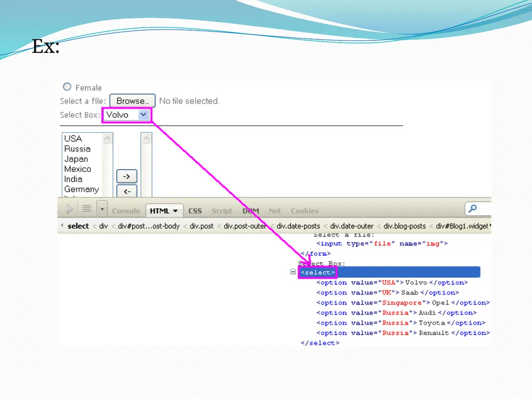The image size is (532, 399).
Task: Click the div#Blog1.widget breadcrumb
Action: tap(462, 226)
